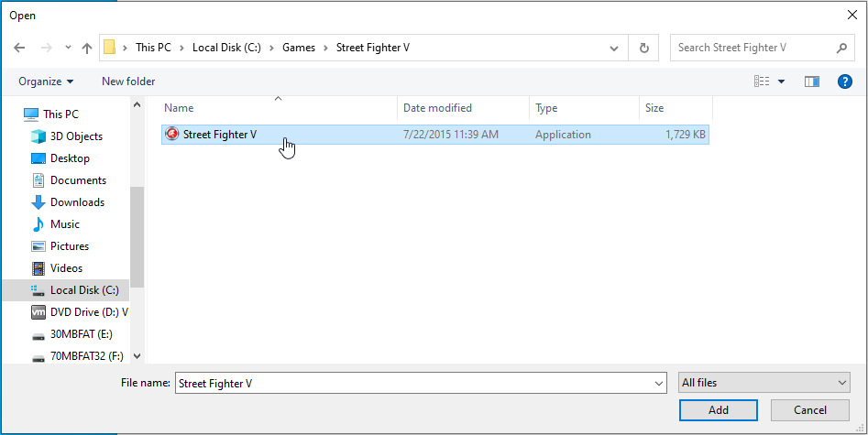Close the Open dialog
Image resolution: width=868 pixels, height=435 pixels.
[852, 15]
